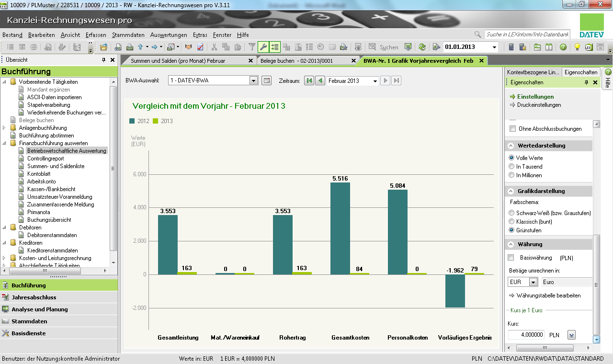Click the blue right arrow toolbar icon
This screenshot has height=364, width=613.
(x=155, y=47)
